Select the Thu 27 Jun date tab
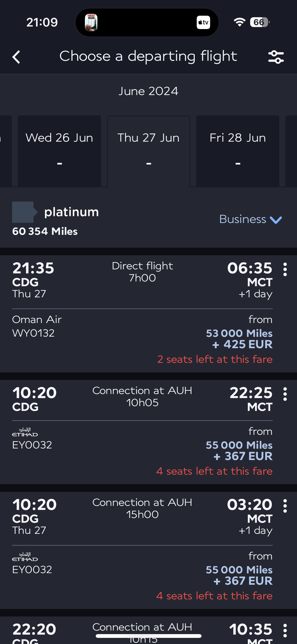This screenshot has width=297, height=644. click(x=148, y=150)
